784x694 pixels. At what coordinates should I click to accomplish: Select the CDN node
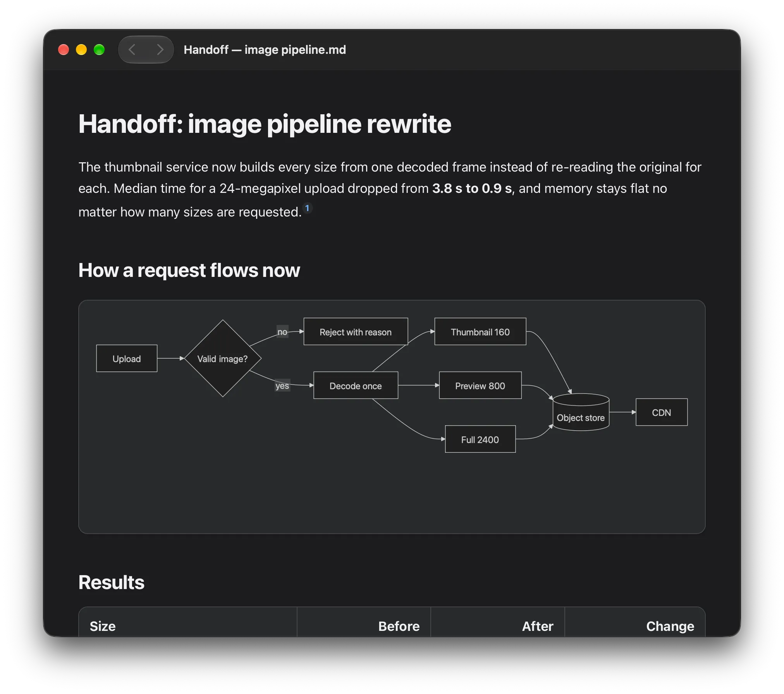662,412
